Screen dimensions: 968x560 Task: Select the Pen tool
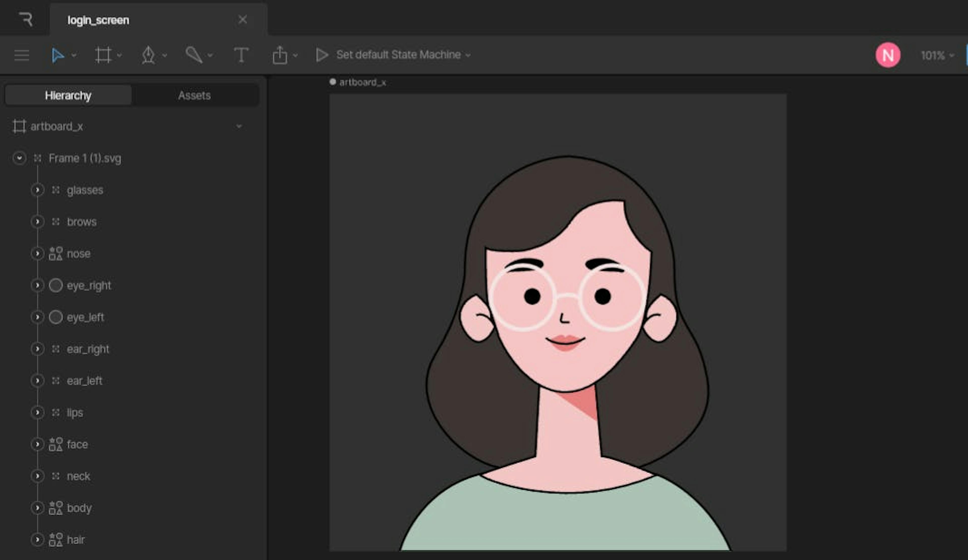click(x=148, y=55)
